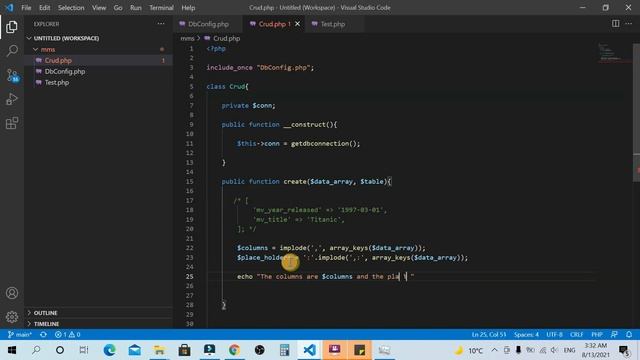Open the Help menu
This screenshot has height=360, width=640.
pyautogui.click(x=188, y=7)
